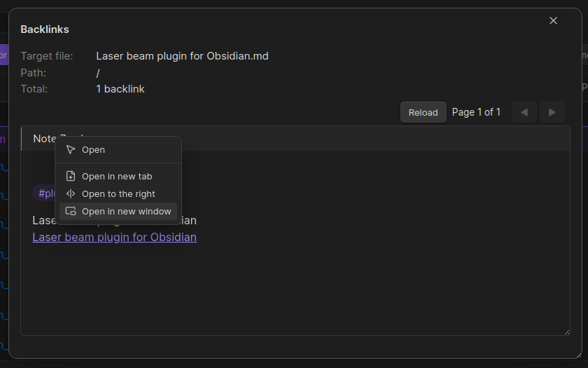
Task: Click the 'Path:' label
Action: [34, 72]
